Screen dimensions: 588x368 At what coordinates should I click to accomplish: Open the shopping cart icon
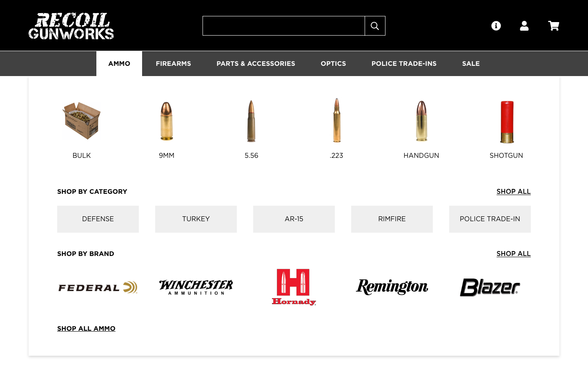(554, 26)
